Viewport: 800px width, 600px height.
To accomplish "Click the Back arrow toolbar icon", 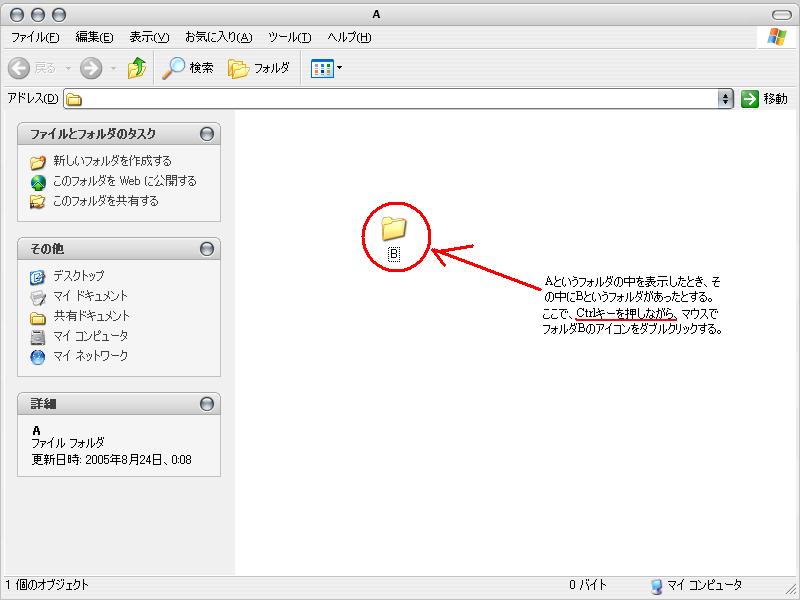I will [x=19, y=68].
